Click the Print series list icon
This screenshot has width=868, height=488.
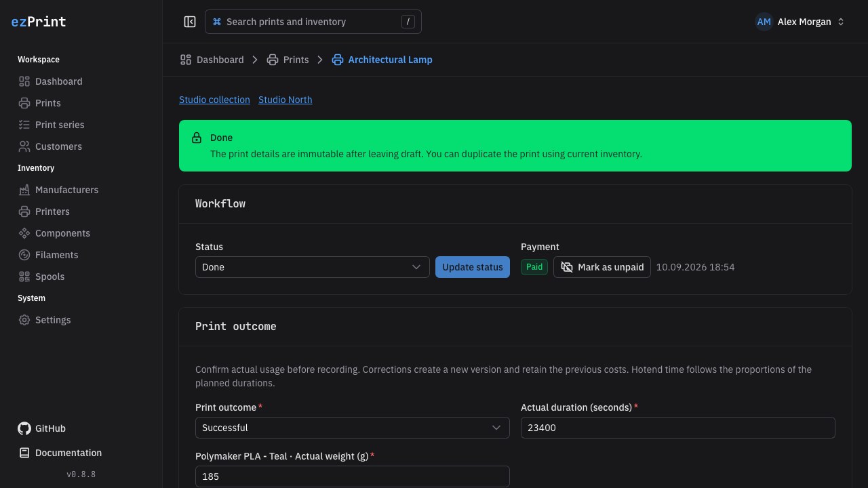click(24, 125)
